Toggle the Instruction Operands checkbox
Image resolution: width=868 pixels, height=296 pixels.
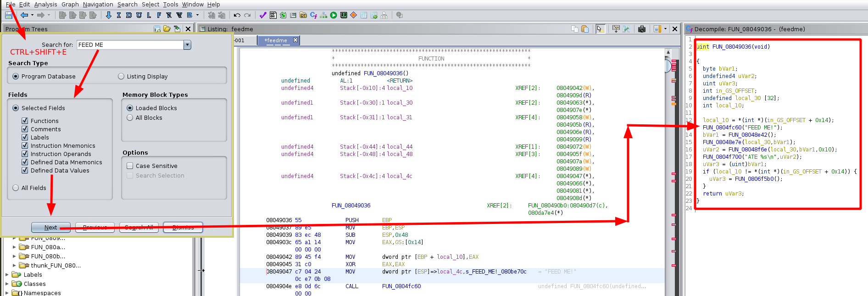pyautogui.click(x=25, y=154)
